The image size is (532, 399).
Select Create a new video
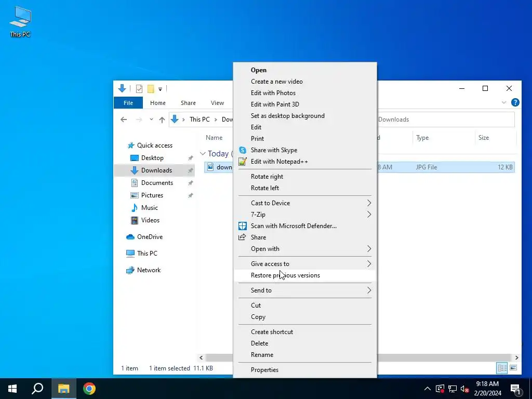coord(305,82)
